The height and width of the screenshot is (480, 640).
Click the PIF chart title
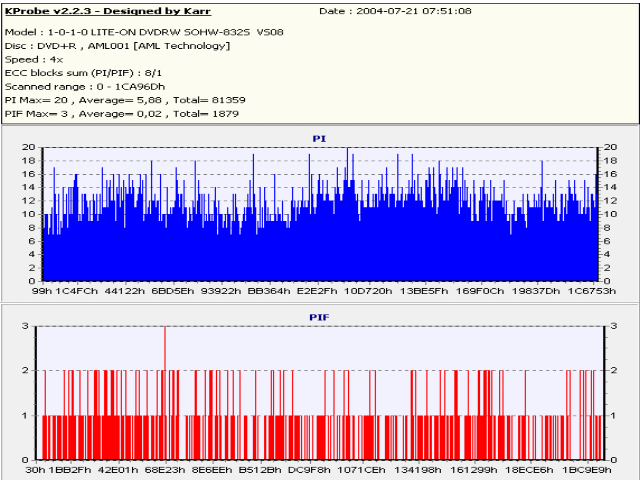tap(319, 317)
